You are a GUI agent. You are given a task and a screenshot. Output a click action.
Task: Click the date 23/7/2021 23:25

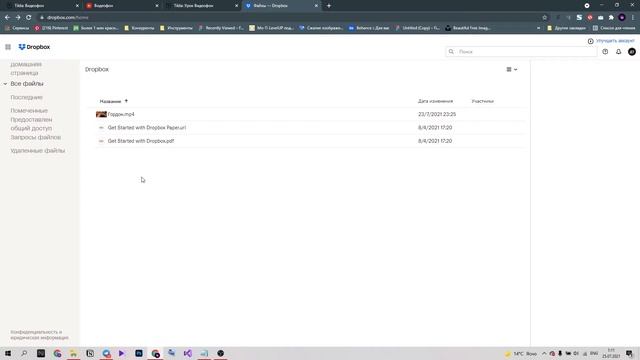click(x=437, y=114)
